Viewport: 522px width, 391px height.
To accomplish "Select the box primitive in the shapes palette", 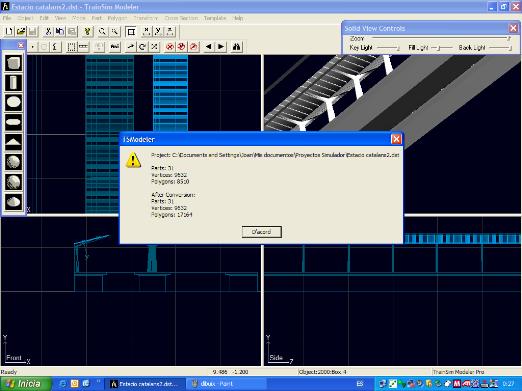I will (x=13, y=63).
